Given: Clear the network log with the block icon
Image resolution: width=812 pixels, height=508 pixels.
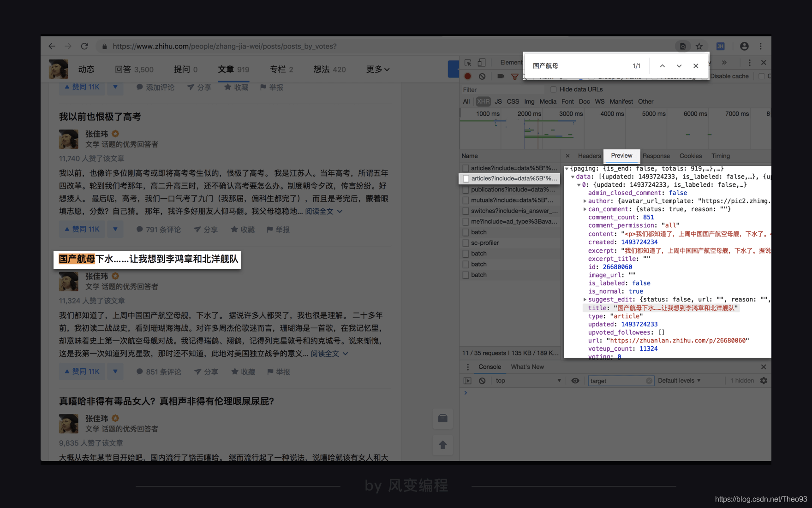Looking at the screenshot, I should coord(482,77).
